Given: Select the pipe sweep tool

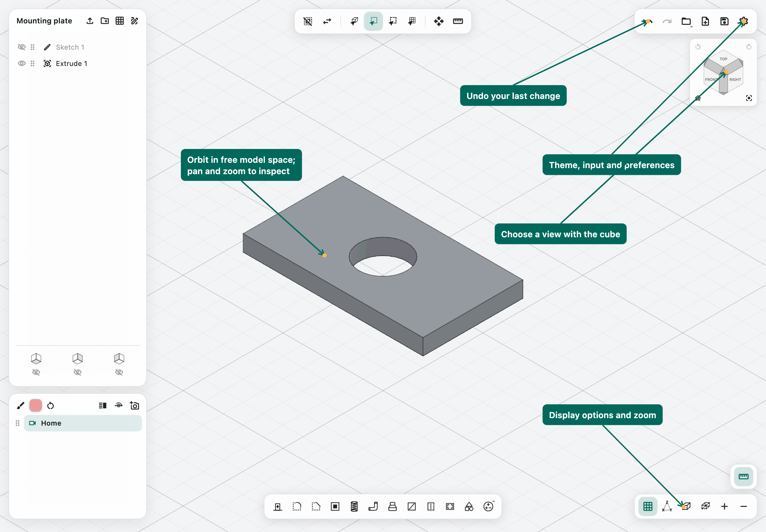Looking at the screenshot, I should click(373, 506).
